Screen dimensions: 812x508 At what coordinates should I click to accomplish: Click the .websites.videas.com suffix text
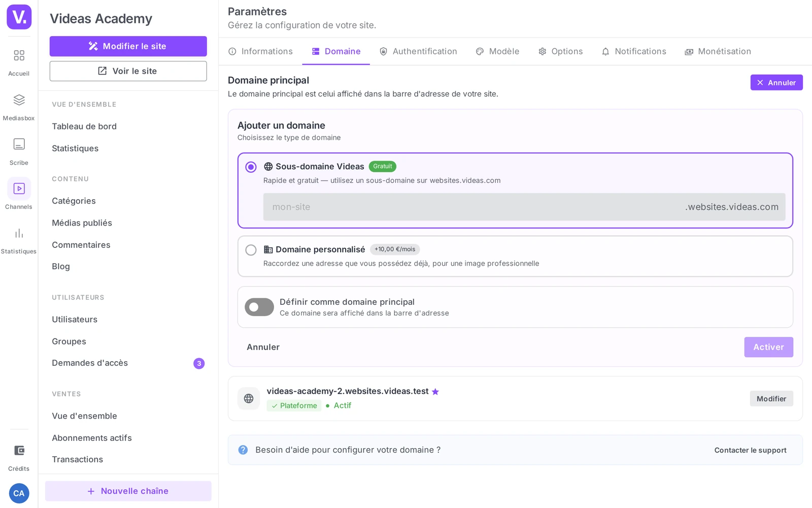point(731,207)
